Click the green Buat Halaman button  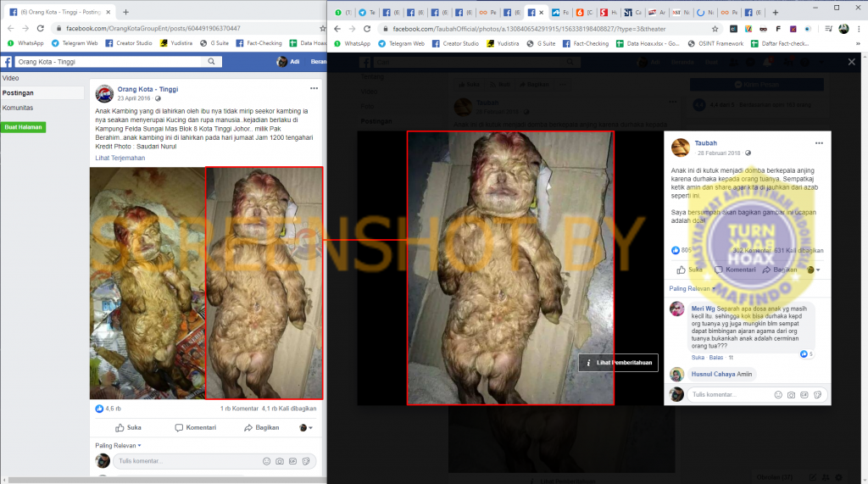click(23, 127)
